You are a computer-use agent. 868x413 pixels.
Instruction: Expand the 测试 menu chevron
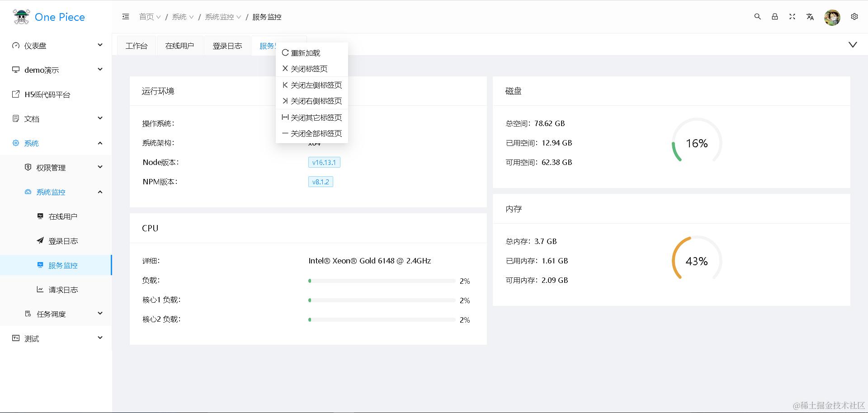tap(100, 338)
